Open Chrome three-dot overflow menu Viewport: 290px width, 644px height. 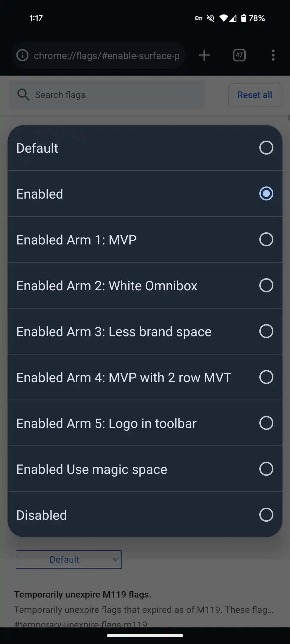tap(273, 56)
